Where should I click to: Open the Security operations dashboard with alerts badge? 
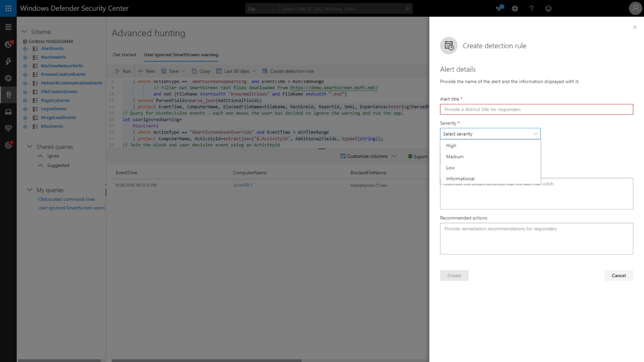pos(8,44)
